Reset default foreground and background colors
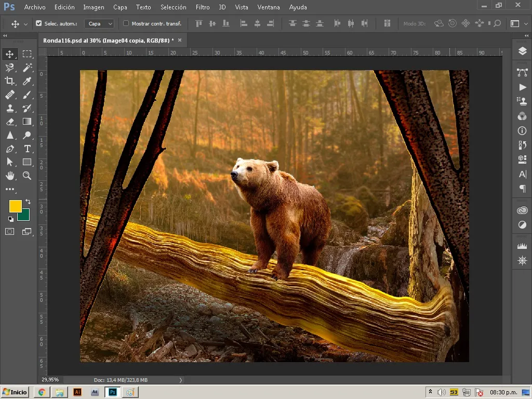The width and height of the screenshot is (532, 399). click(x=10, y=219)
